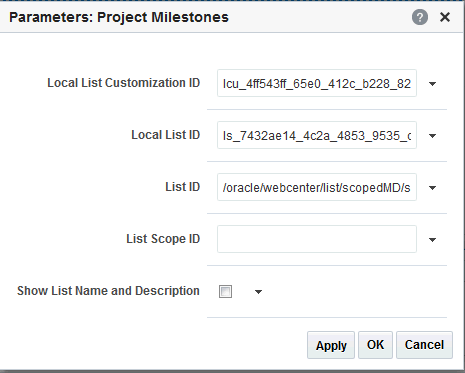Click the List ID input field
The width and height of the screenshot is (465, 373).
pyautogui.click(x=317, y=187)
